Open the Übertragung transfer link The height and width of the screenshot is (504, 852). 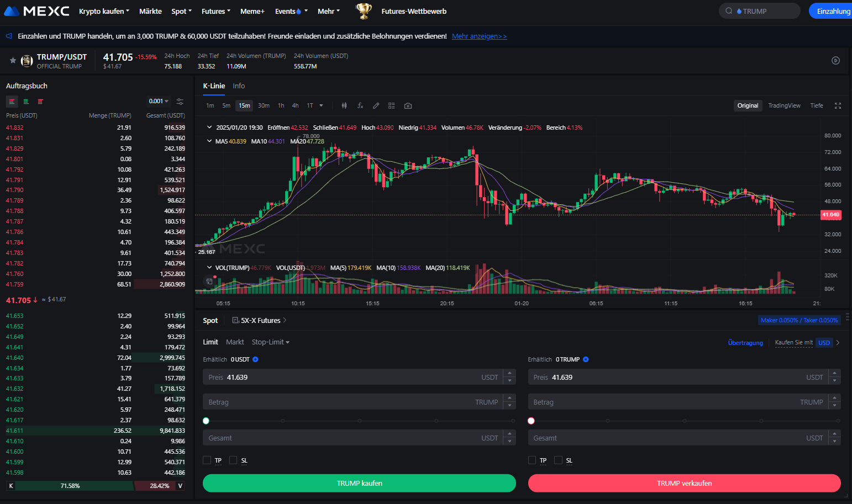(745, 343)
